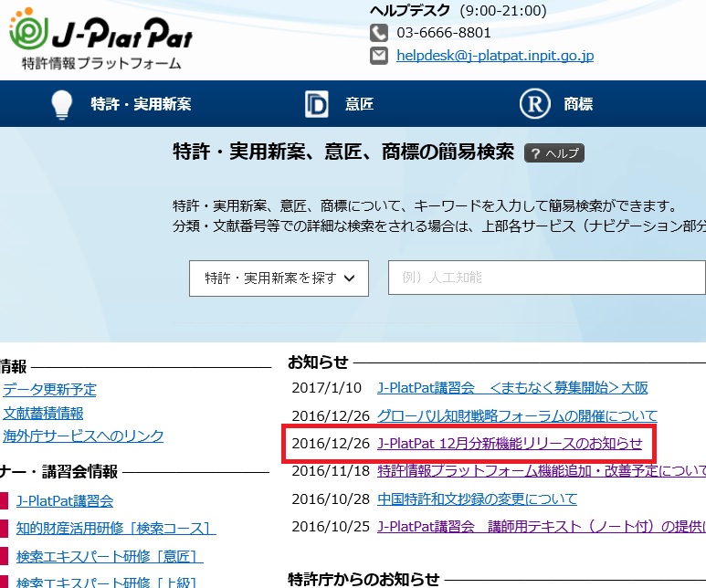706x588 pixels.
Task: Click the 2017/1/10 notice date
Action: coord(326,388)
